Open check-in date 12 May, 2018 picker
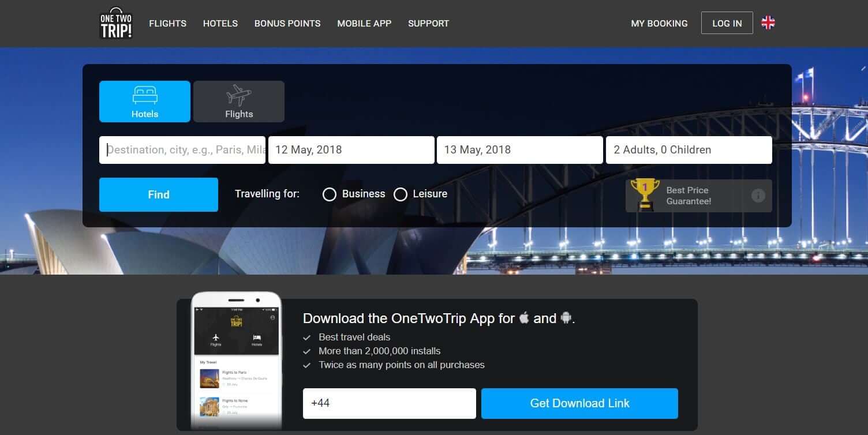This screenshot has width=868, height=435. coord(351,150)
